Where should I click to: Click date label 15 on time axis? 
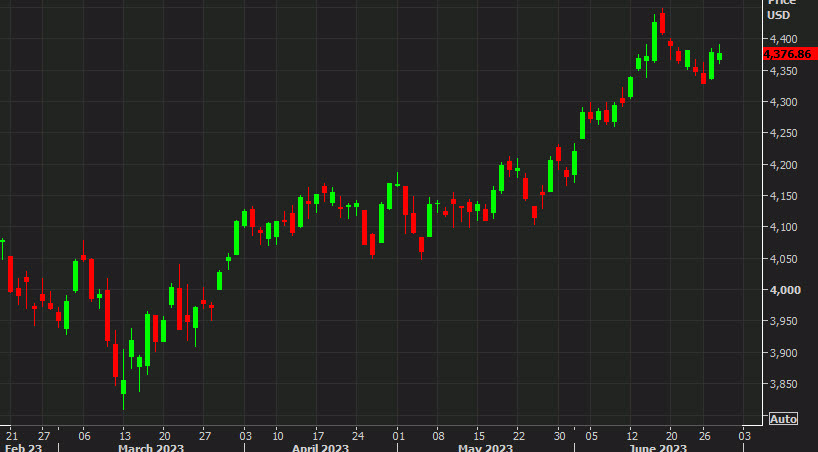[478, 436]
